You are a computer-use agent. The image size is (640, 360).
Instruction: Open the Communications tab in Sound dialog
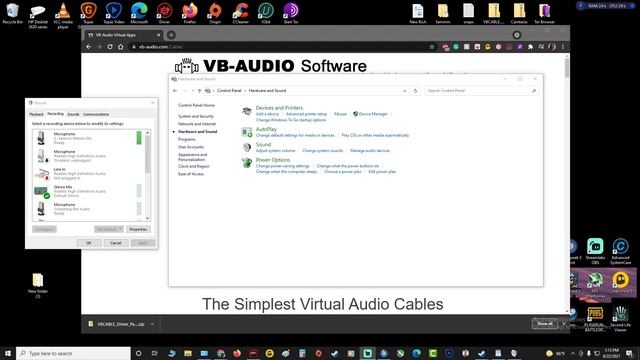pos(96,114)
